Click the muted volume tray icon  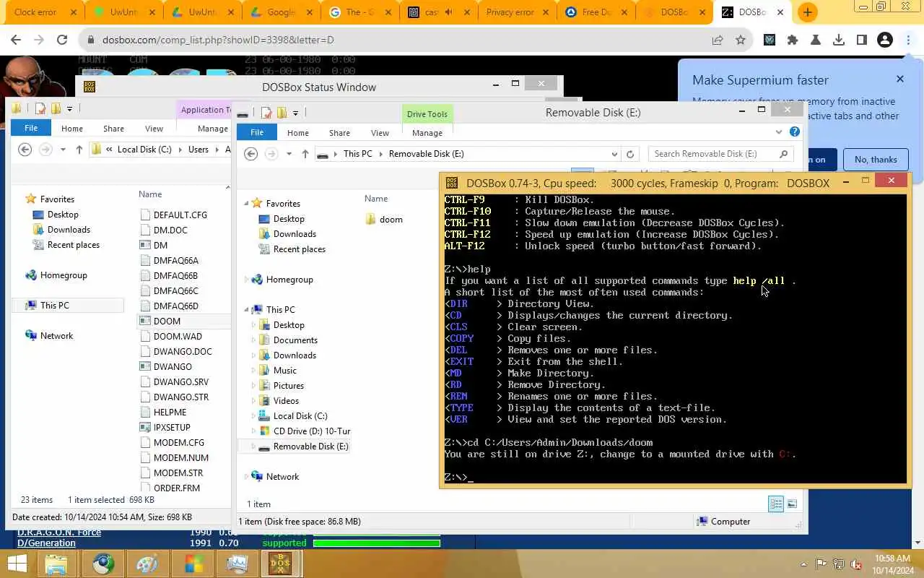click(856, 564)
